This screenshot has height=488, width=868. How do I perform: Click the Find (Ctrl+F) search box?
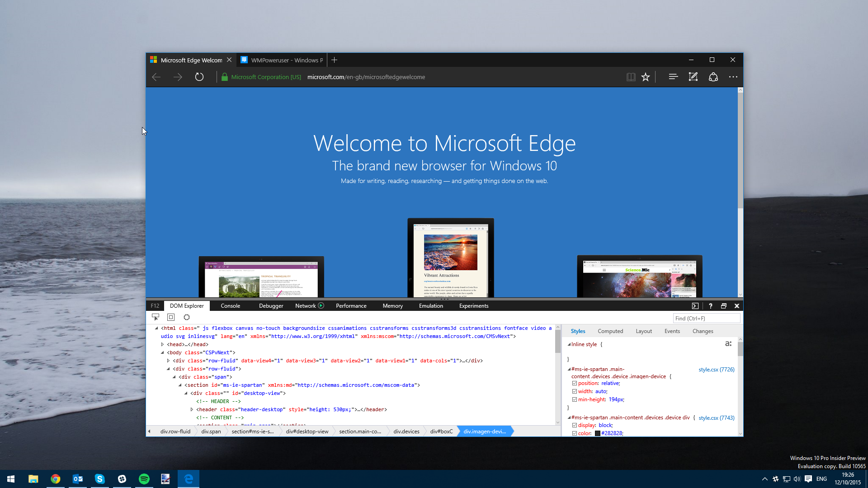tap(707, 318)
